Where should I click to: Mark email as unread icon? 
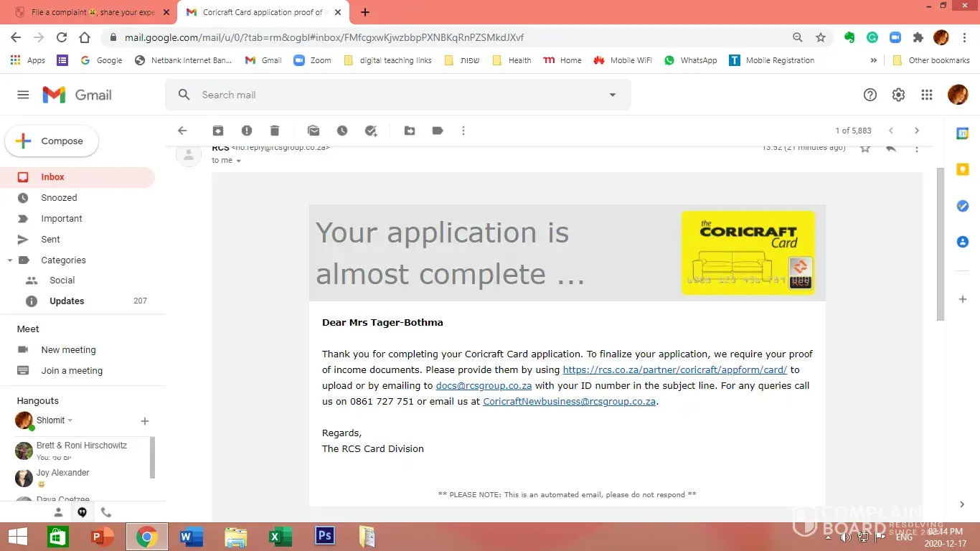(x=314, y=131)
